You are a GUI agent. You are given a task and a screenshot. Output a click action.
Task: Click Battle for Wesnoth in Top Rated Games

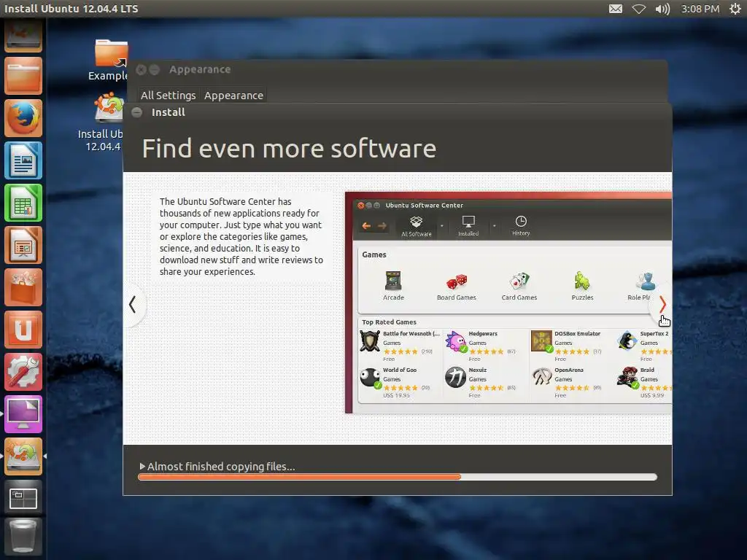[x=399, y=345]
